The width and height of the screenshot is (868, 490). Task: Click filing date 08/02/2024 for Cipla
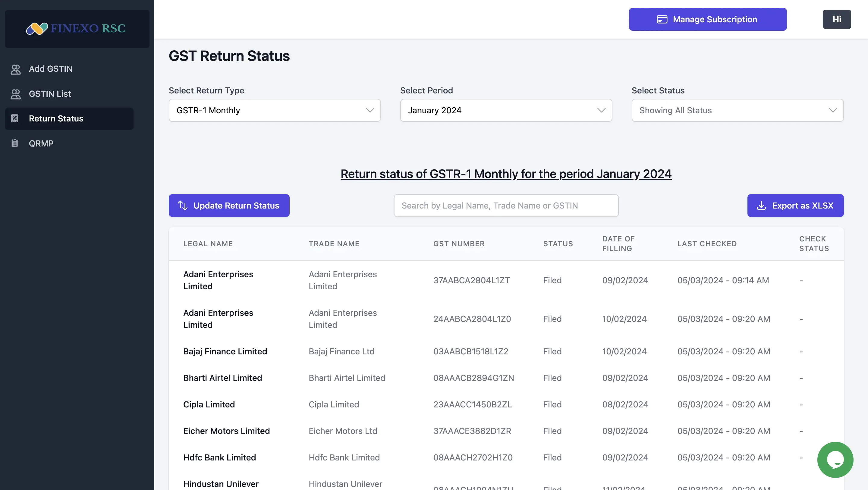(625, 404)
